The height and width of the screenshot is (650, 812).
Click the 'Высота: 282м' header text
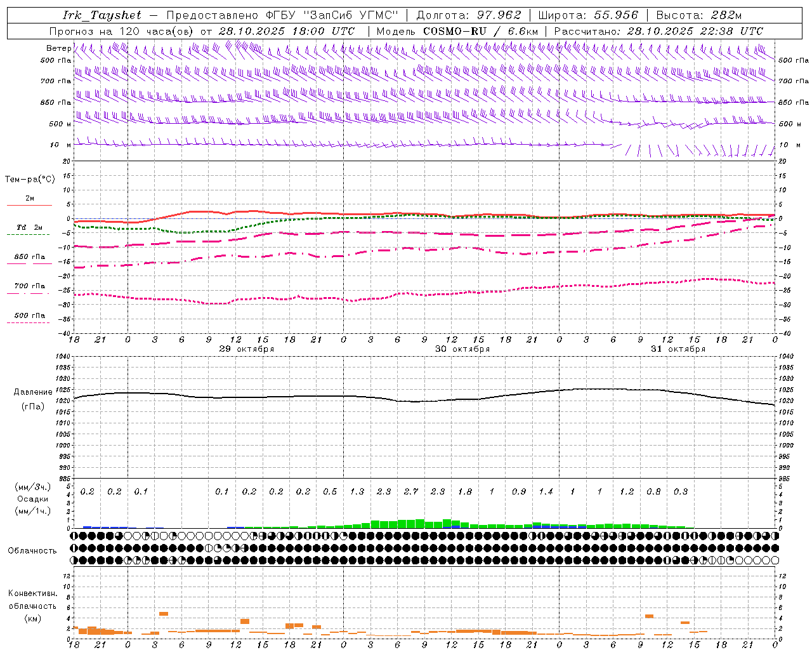tap(698, 15)
